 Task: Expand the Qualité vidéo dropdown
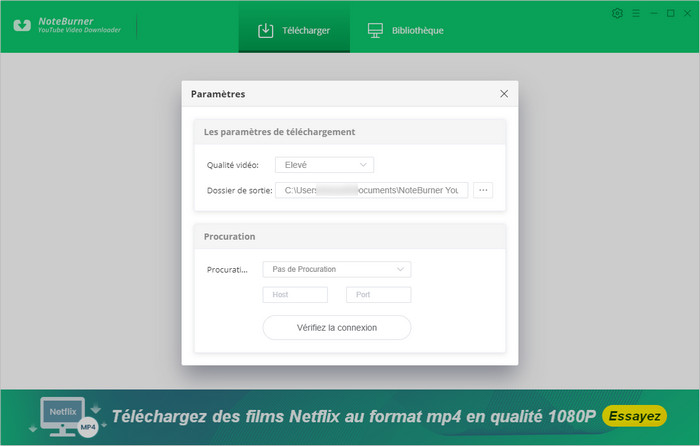pos(325,165)
